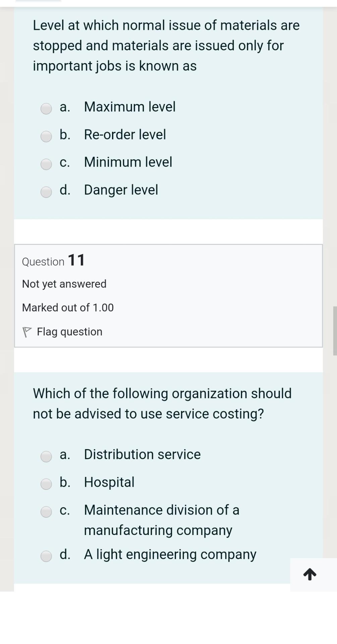Click answer label Re-order level
The image size is (337, 644).
[125, 135]
